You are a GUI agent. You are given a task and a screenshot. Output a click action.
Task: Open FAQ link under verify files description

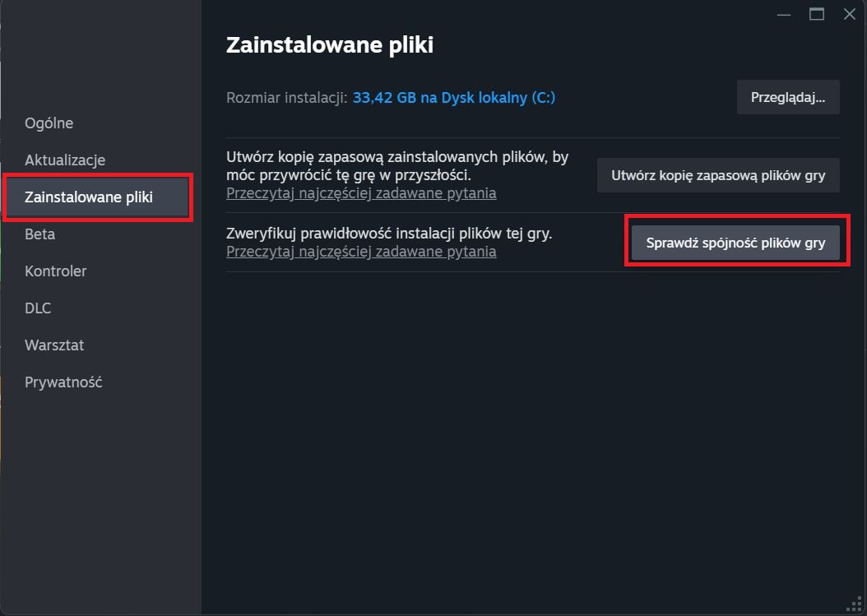361,252
